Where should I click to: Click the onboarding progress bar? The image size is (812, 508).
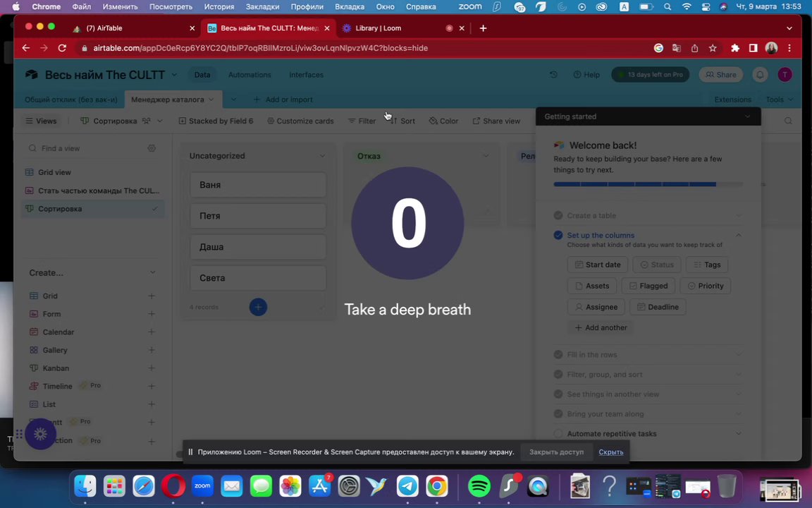click(648, 184)
